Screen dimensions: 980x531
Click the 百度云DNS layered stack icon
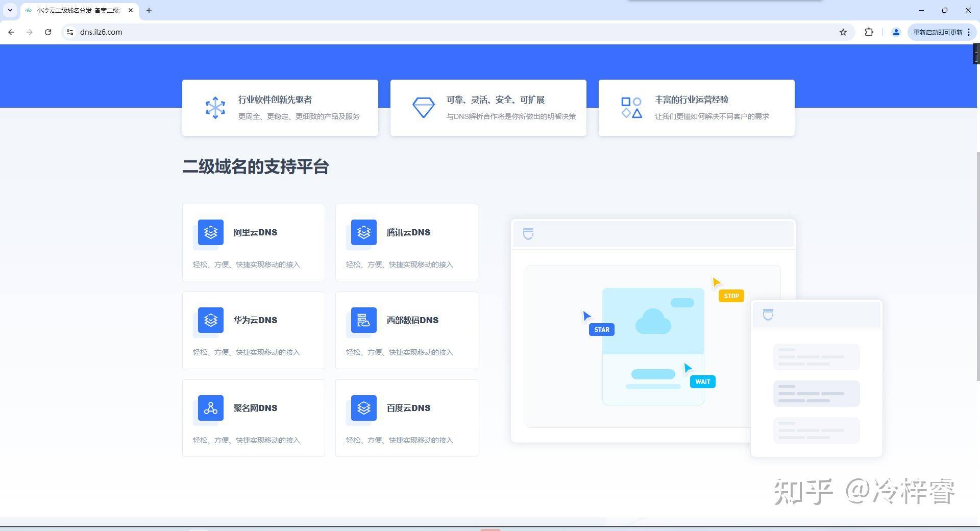pyautogui.click(x=363, y=408)
